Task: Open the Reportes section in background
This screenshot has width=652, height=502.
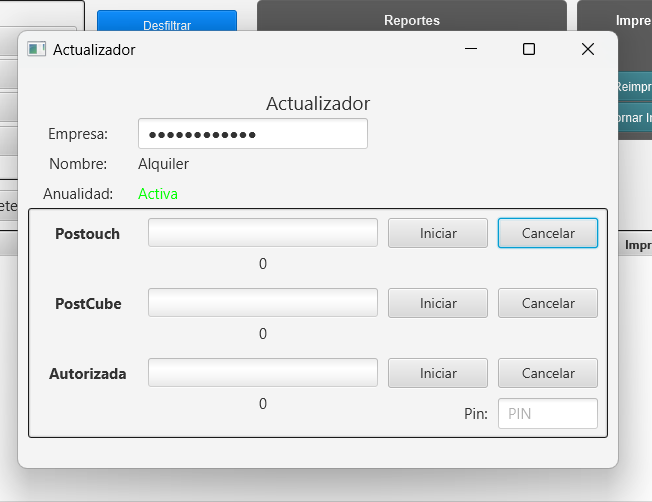Action: [411, 20]
